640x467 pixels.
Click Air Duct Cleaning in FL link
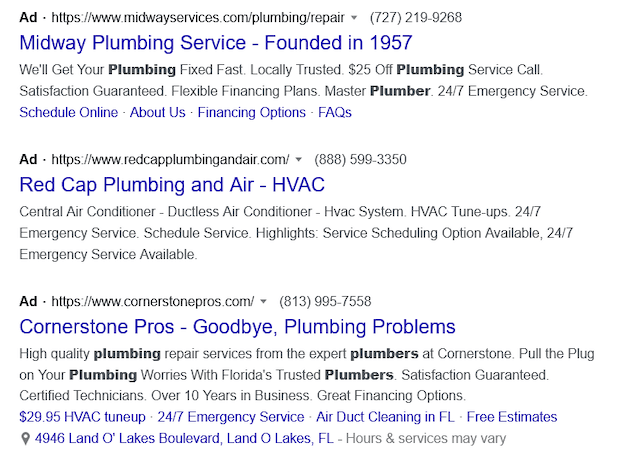384,416
